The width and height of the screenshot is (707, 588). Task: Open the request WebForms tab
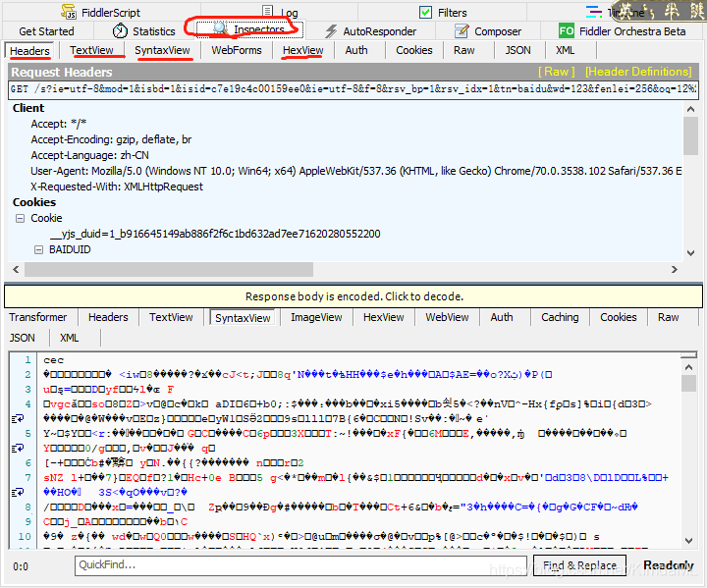(237, 50)
